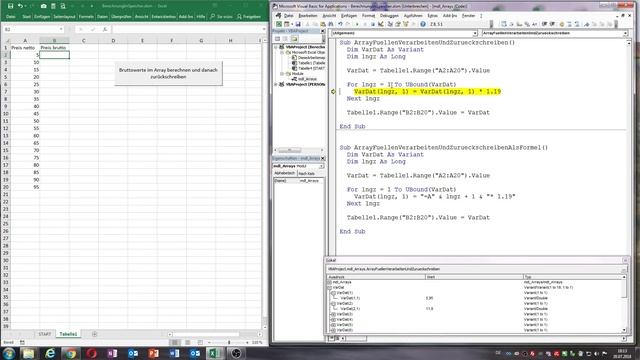This screenshot has width=640, height=360.
Task: Click cell A2 containing value 5
Action: pos(25,55)
